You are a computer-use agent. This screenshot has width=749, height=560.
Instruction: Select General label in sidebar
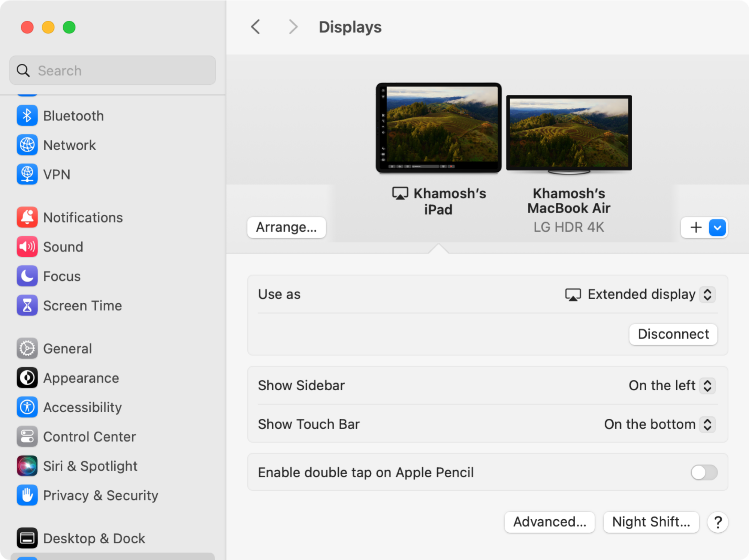click(x=67, y=349)
